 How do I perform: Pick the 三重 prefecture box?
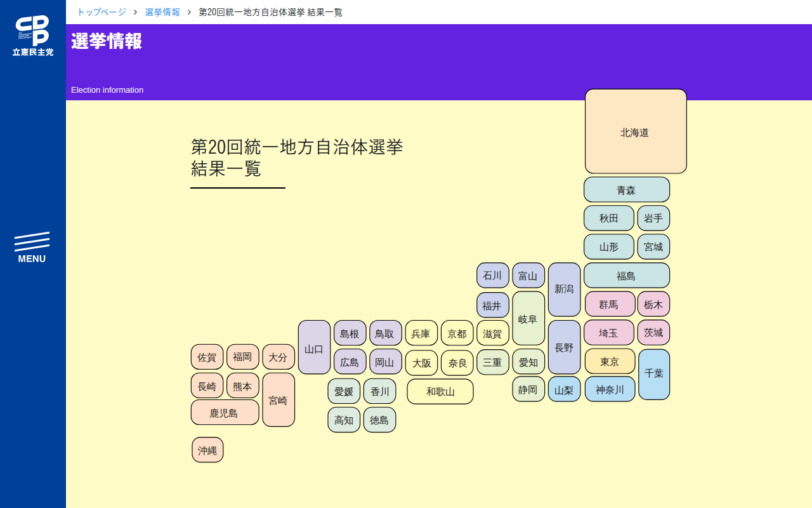pyautogui.click(x=493, y=362)
